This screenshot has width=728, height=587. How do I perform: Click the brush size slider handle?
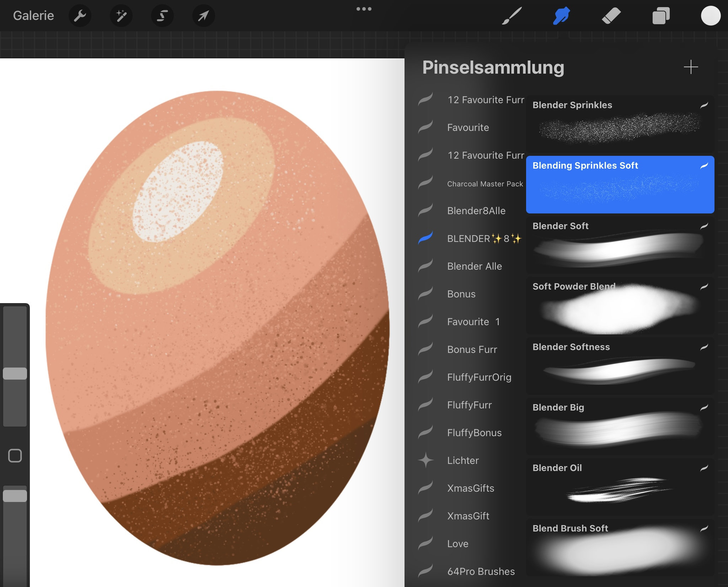click(x=15, y=374)
